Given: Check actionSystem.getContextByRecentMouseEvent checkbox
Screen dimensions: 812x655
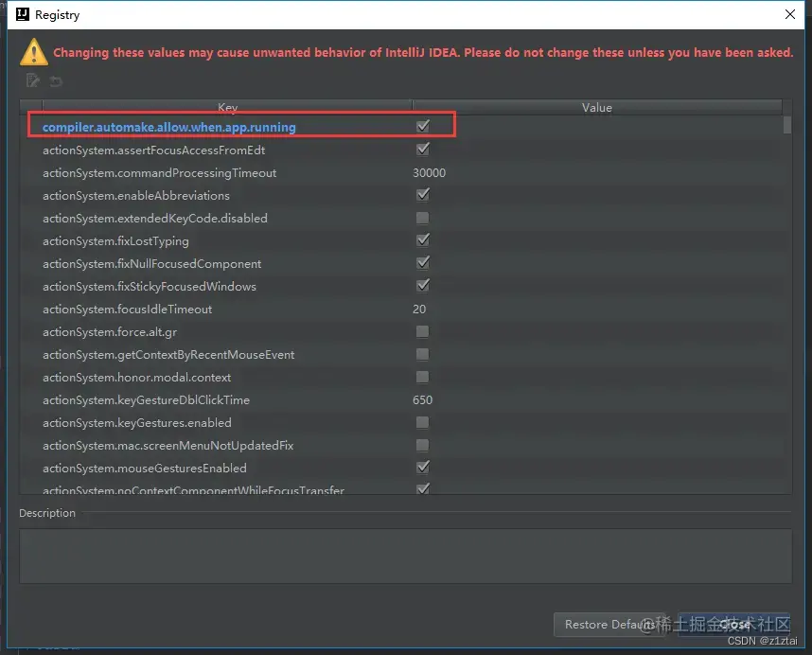Looking at the screenshot, I should 422,354.
